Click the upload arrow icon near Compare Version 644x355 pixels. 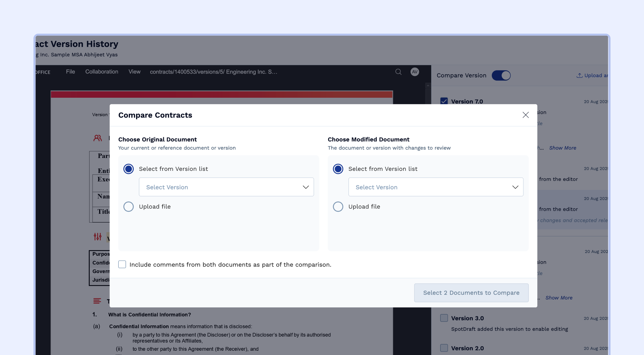pos(579,75)
